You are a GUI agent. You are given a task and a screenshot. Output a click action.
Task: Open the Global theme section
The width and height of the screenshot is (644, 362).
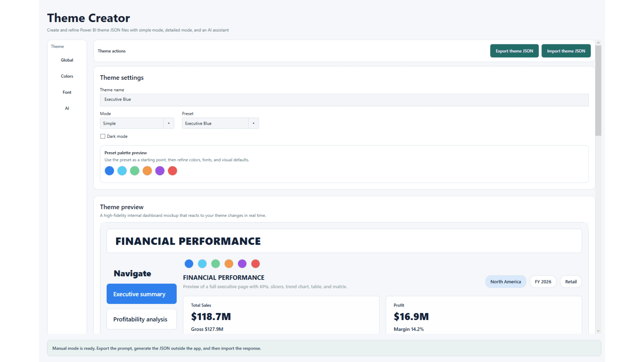[67, 60]
